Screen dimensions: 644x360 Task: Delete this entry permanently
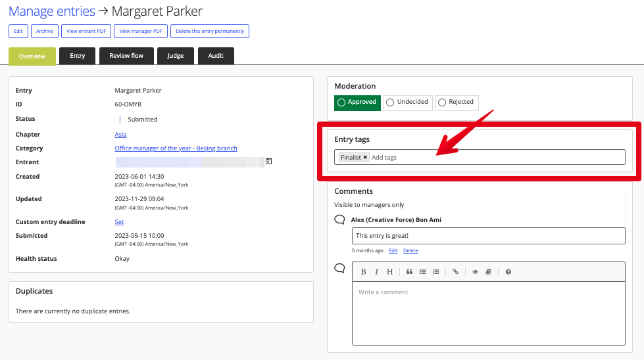(210, 31)
